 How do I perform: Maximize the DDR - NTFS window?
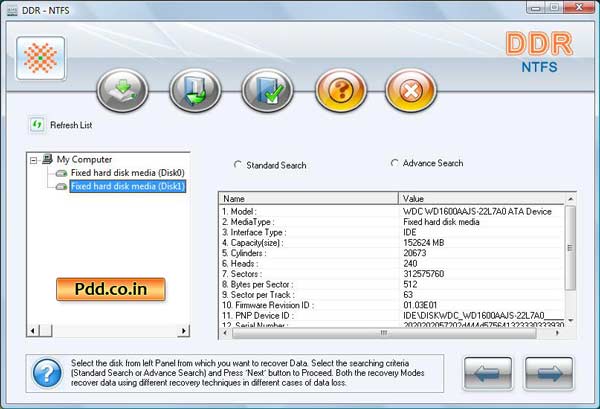[x=554, y=7]
